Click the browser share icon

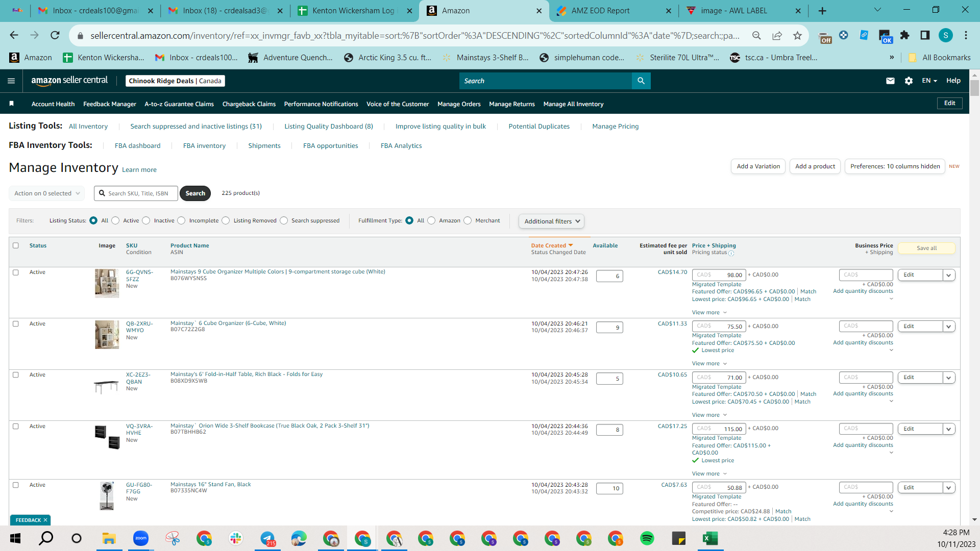pos(777,35)
